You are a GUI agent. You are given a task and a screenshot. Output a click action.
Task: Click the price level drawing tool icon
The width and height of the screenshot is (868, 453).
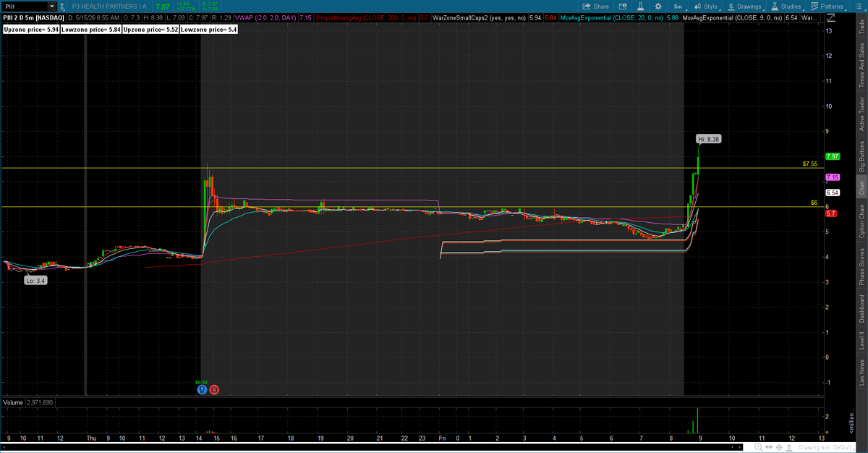789,447
